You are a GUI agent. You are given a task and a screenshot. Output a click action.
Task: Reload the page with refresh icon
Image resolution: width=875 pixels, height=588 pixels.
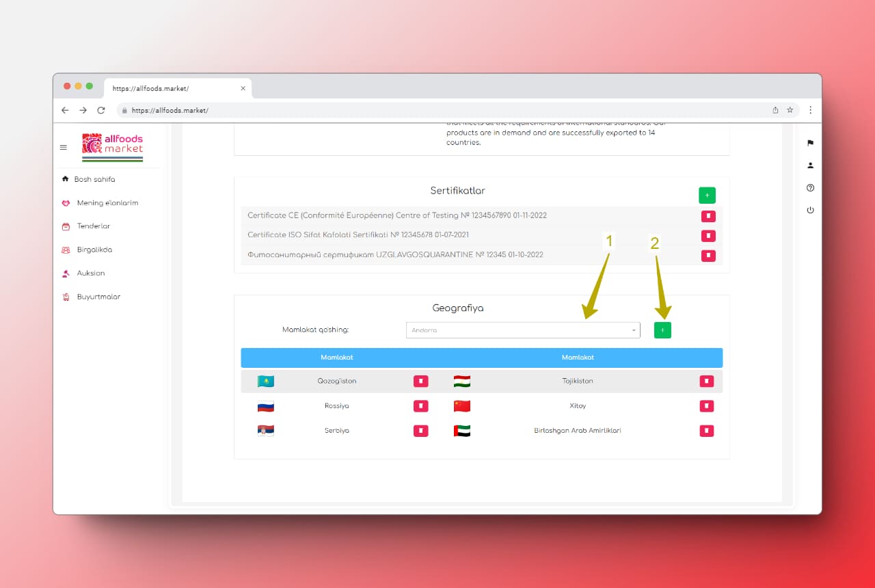(101, 110)
